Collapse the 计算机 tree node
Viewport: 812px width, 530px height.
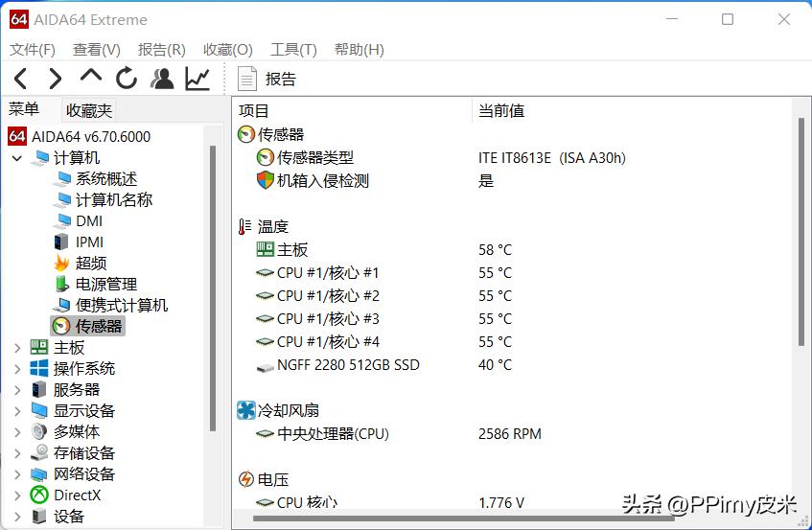pos(17,158)
